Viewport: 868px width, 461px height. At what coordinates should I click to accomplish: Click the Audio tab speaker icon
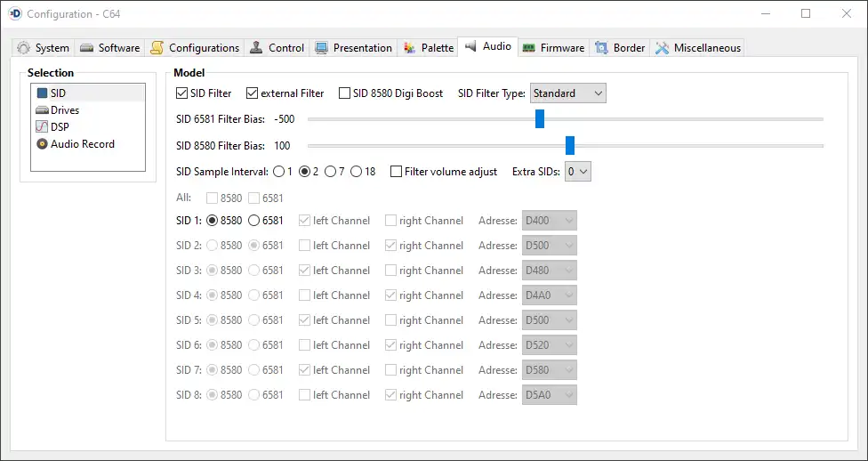point(470,46)
